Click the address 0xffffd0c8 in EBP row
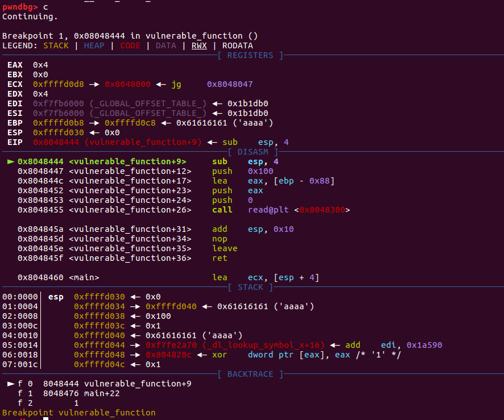Screen dimensions: 504x420 [130, 123]
